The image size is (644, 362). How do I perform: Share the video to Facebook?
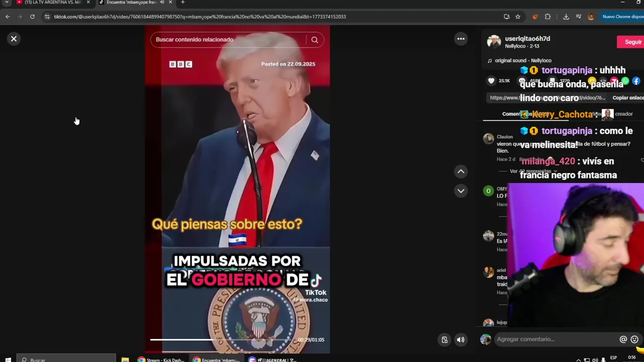point(636,80)
